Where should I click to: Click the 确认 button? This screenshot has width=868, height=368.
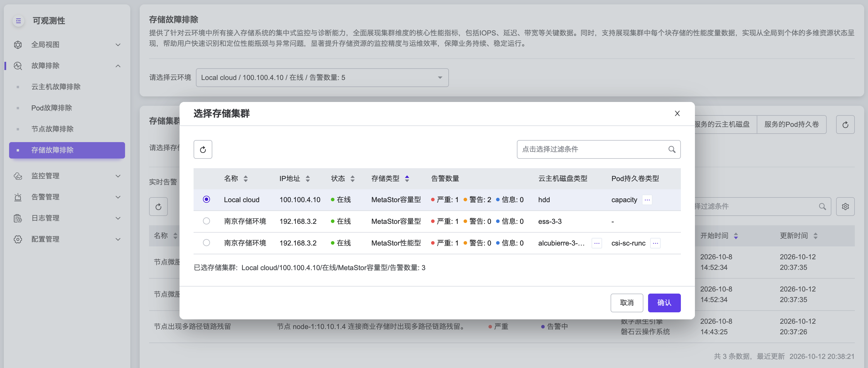point(664,303)
